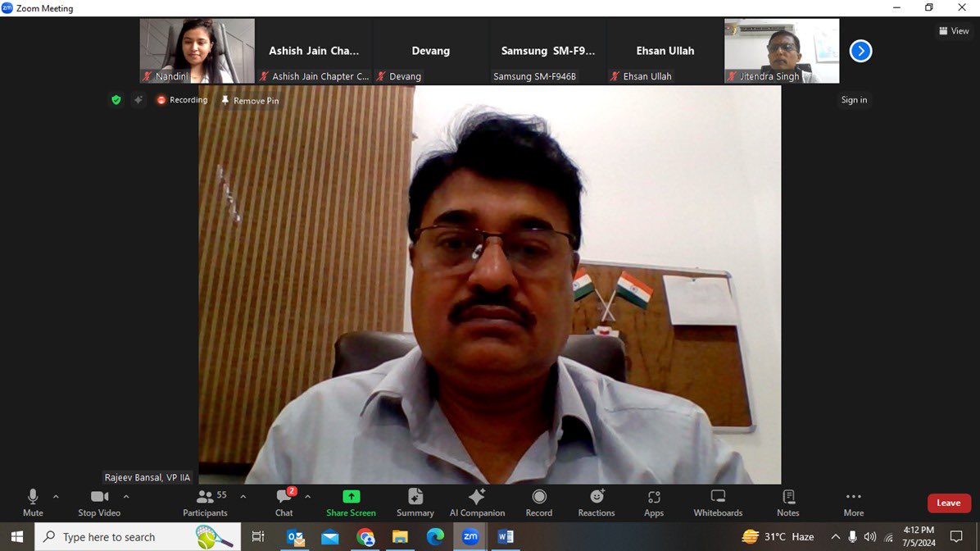This screenshot has width=980, height=551.
Task: Open Reactions menu
Action: pos(597,503)
